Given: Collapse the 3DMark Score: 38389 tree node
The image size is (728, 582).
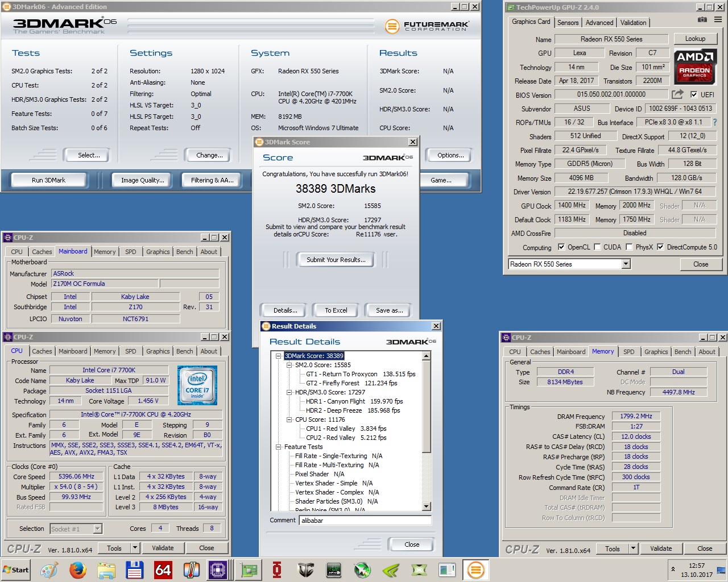Looking at the screenshot, I should point(279,356).
